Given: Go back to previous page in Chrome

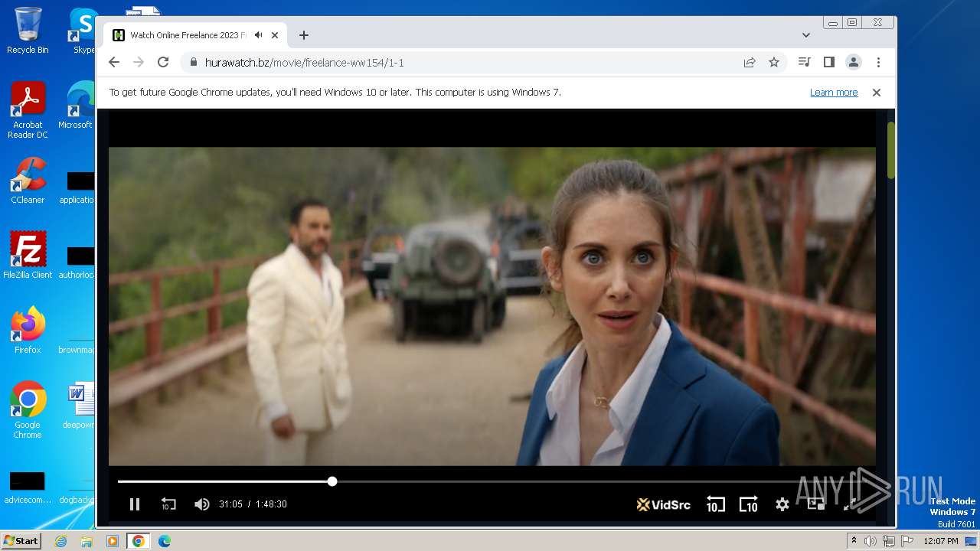Looking at the screenshot, I should 114,63.
